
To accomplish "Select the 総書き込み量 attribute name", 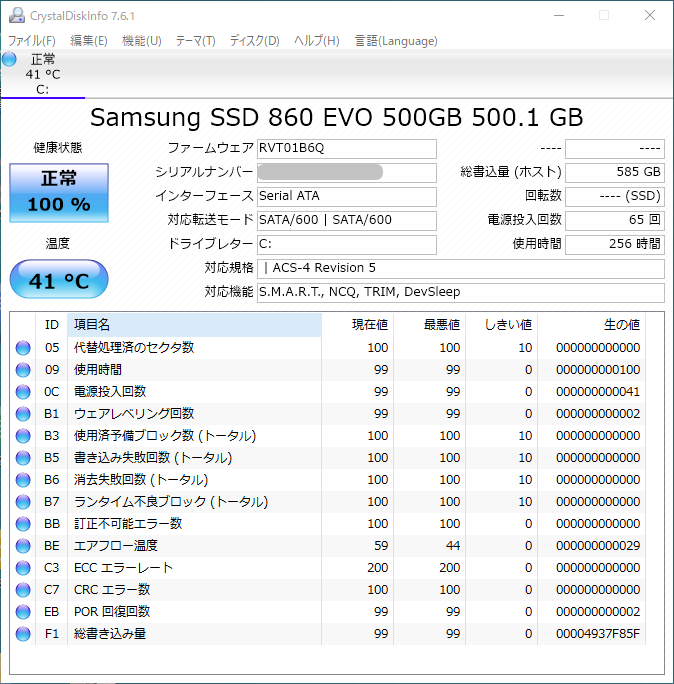I will 109,634.
